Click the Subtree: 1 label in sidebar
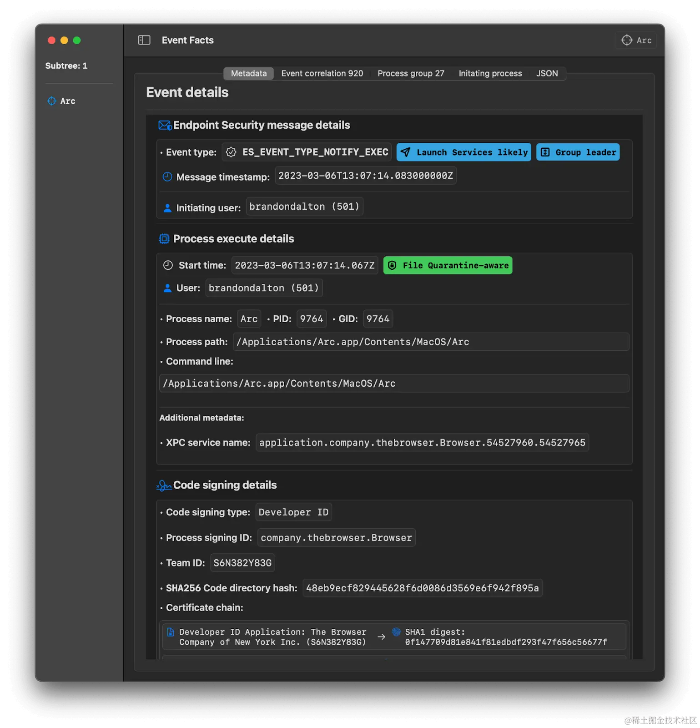700x728 pixels. 66,66
